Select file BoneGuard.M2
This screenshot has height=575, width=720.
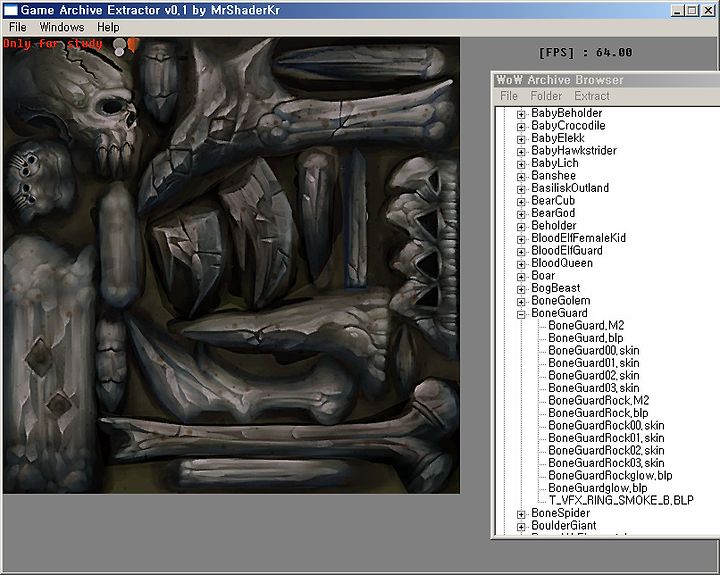586,326
